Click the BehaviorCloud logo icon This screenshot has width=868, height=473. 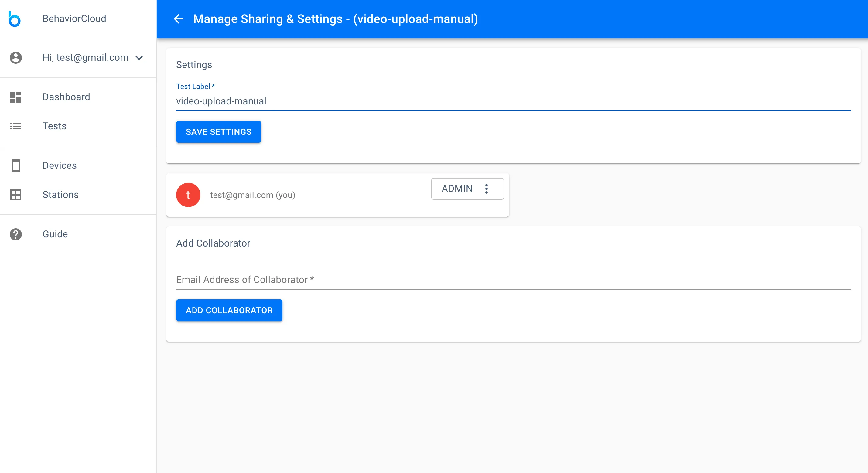[15, 19]
